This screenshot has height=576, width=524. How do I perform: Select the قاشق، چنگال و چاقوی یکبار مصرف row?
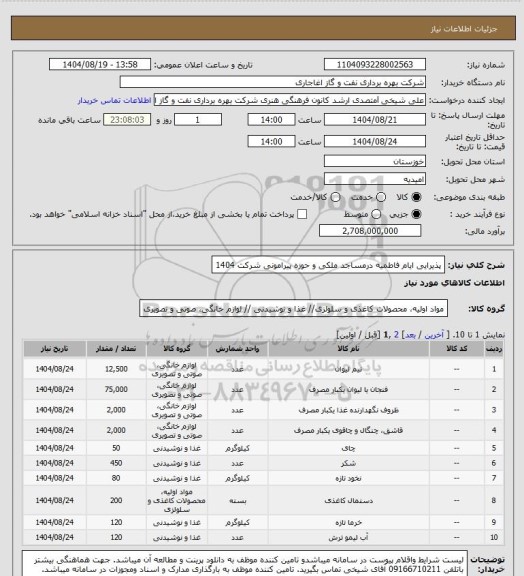(263, 430)
